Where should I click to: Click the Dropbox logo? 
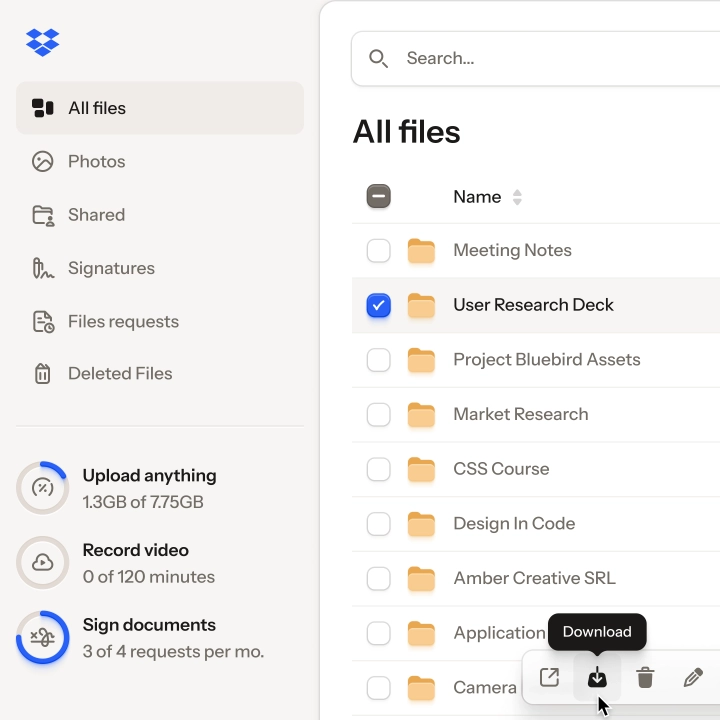42,42
